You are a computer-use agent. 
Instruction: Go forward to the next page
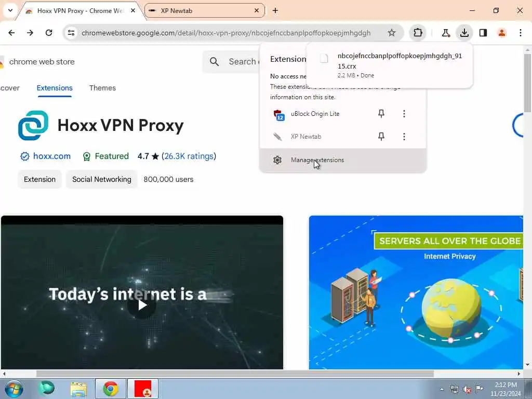[x=30, y=33]
